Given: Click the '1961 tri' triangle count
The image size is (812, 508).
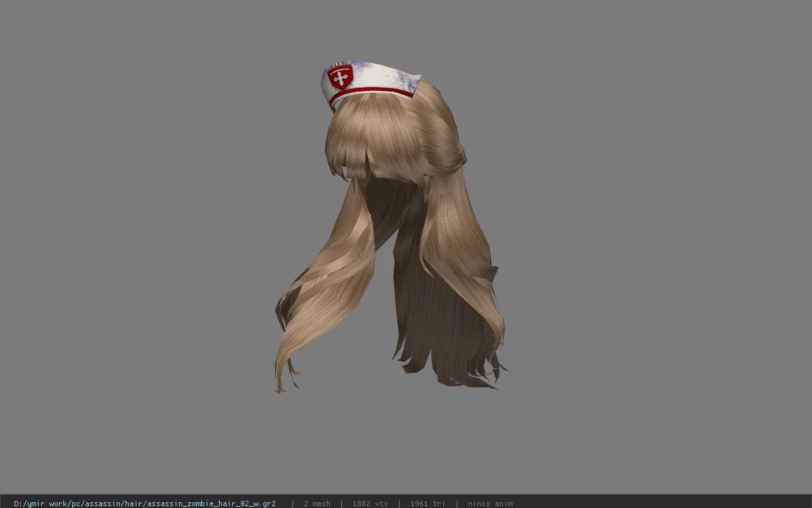Looking at the screenshot, I should tap(428, 504).
